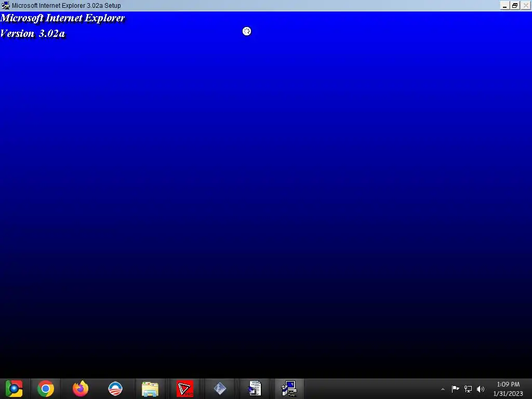Open network status tray icon
532x399 pixels.
(x=468, y=389)
